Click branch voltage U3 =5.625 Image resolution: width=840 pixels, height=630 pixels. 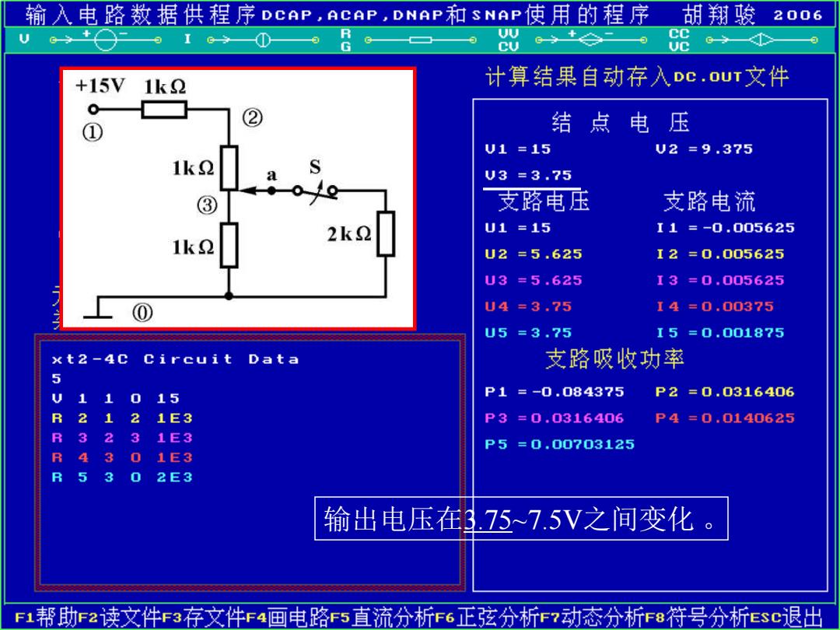533,280
